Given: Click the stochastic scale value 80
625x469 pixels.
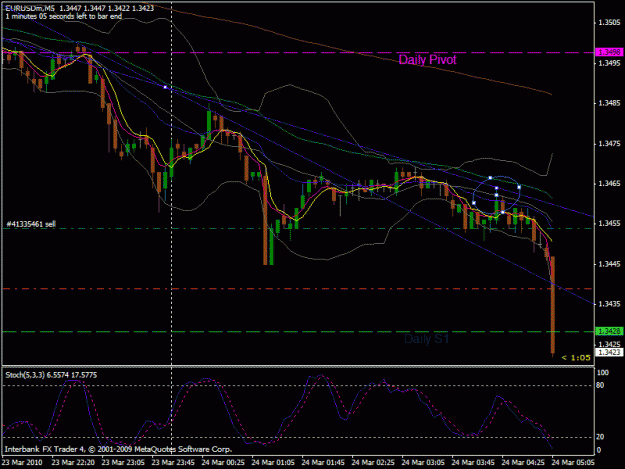Looking at the screenshot, I should coord(600,385).
